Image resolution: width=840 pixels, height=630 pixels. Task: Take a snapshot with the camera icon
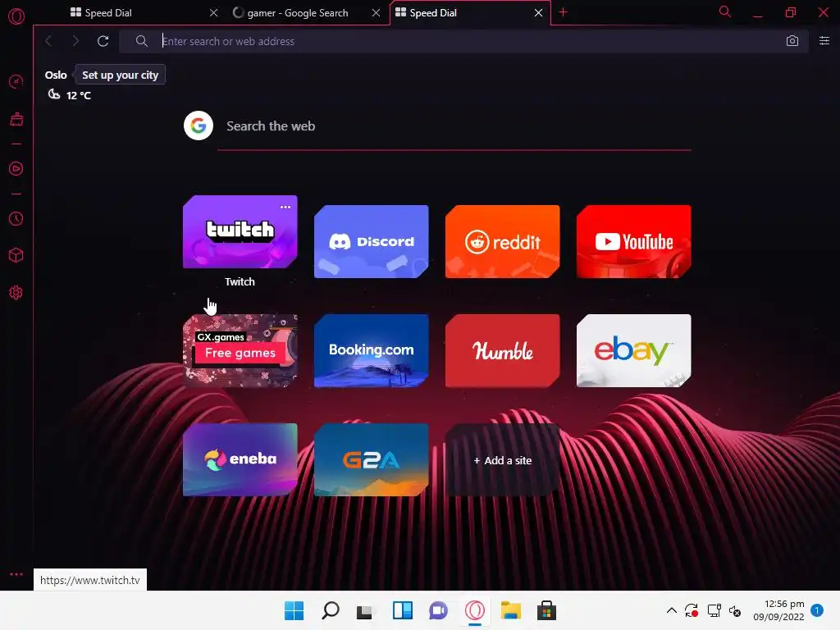792,41
